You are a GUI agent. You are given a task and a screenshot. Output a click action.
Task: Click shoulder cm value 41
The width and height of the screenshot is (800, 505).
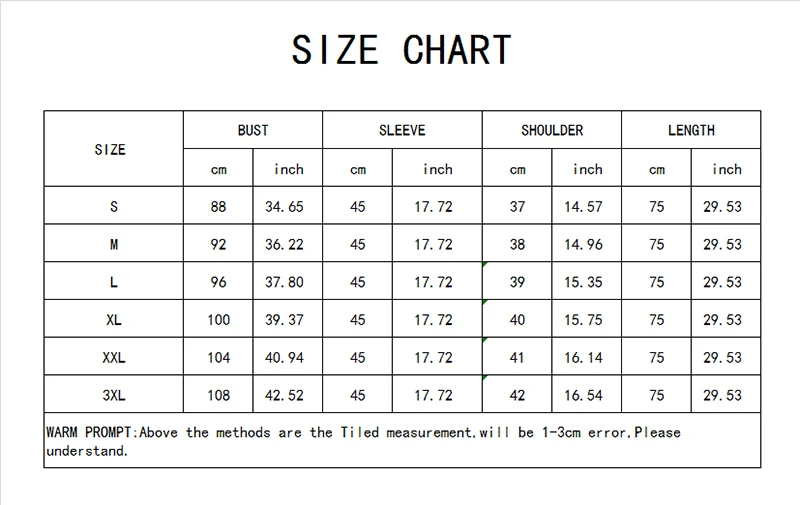[x=517, y=358]
